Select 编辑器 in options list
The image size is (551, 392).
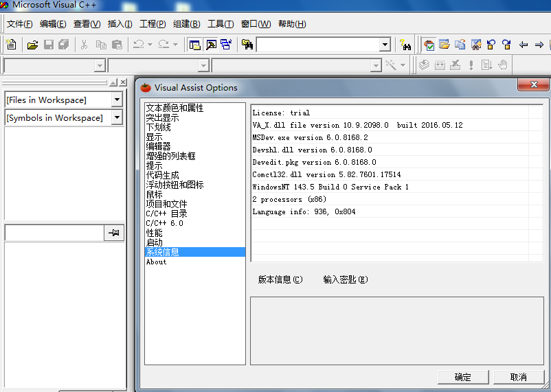pyautogui.click(x=158, y=146)
